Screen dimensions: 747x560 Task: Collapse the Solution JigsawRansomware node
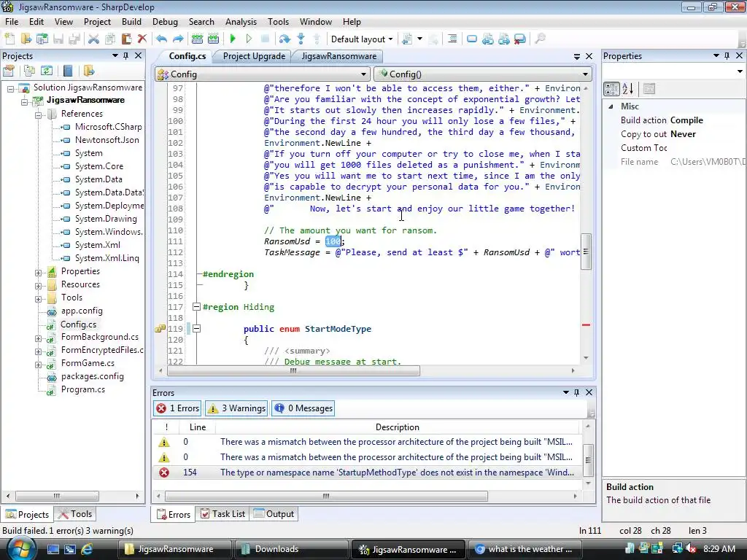pos(10,88)
